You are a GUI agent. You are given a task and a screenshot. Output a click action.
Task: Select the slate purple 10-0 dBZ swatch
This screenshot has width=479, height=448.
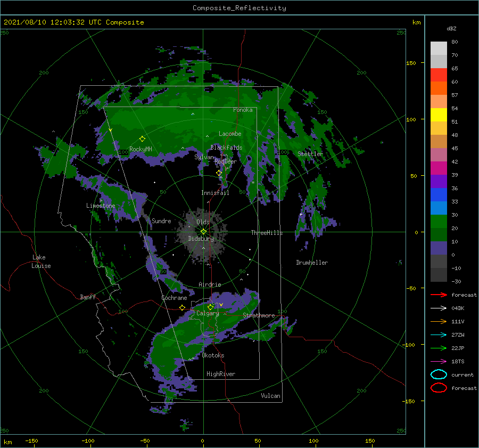click(439, 248)
